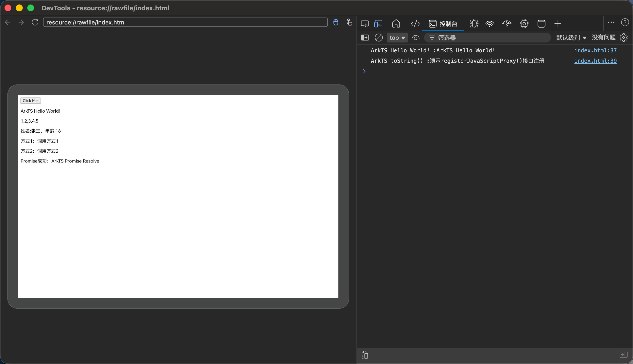Add more tools with plus icon
The image size is (633, 364).
coord(558,24)
